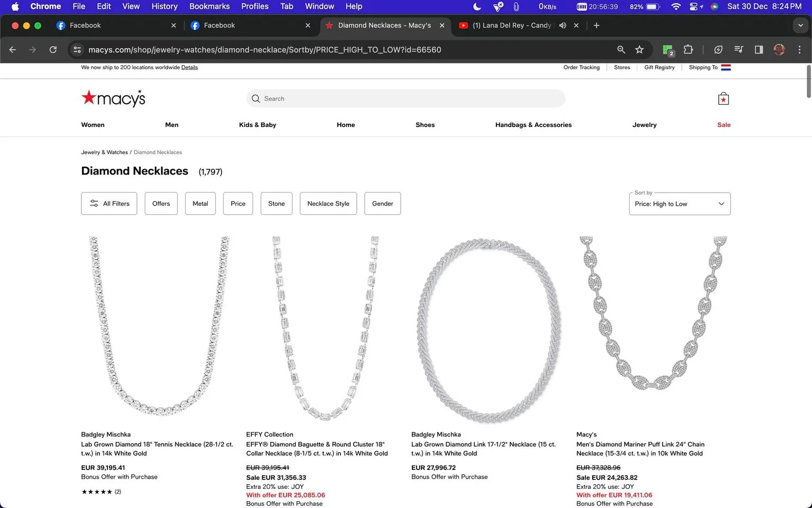Click the five-star rating on tennis necklace
The height and width of the screenshot is (508, 812).
(x=97, y=492)
